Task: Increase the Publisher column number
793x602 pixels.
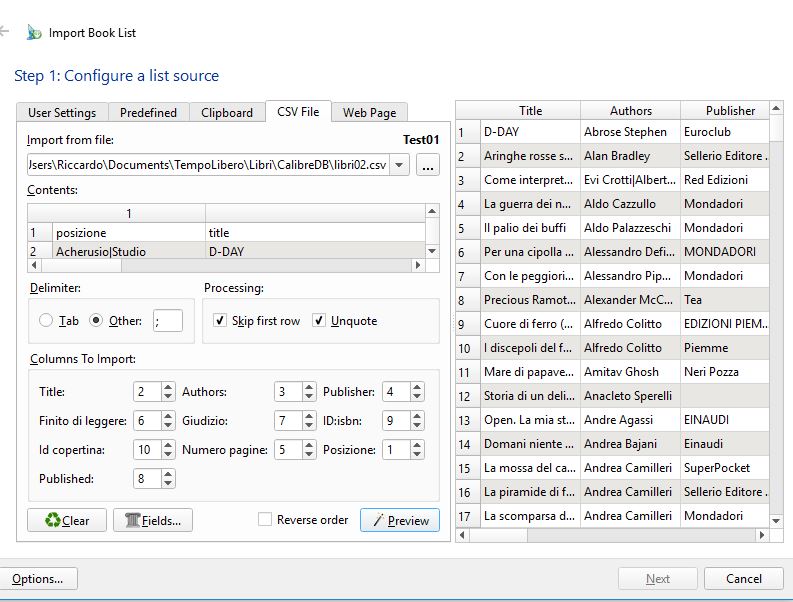Action: tap(417, 387)
